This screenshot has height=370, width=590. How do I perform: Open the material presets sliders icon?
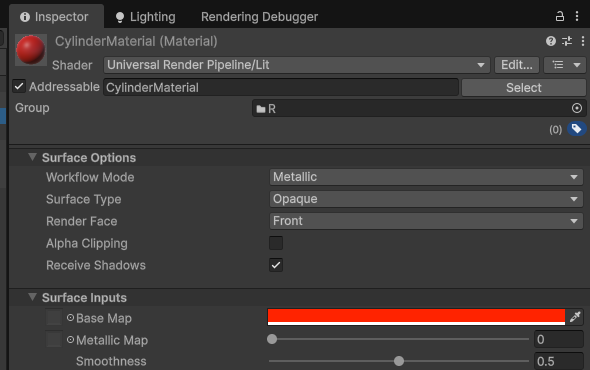tap(567, 41)
